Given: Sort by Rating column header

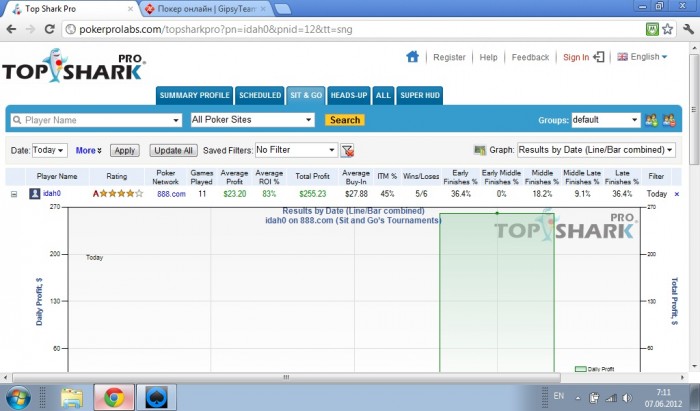Looking at the screenshot, I should point(117,176).
